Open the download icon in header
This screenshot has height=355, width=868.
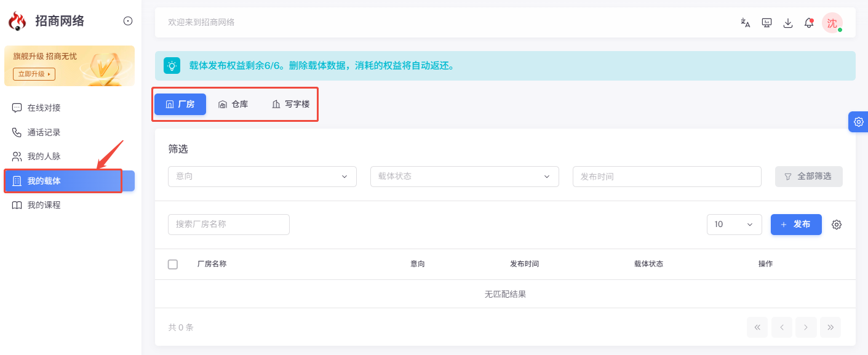click(x=787, y=23)
